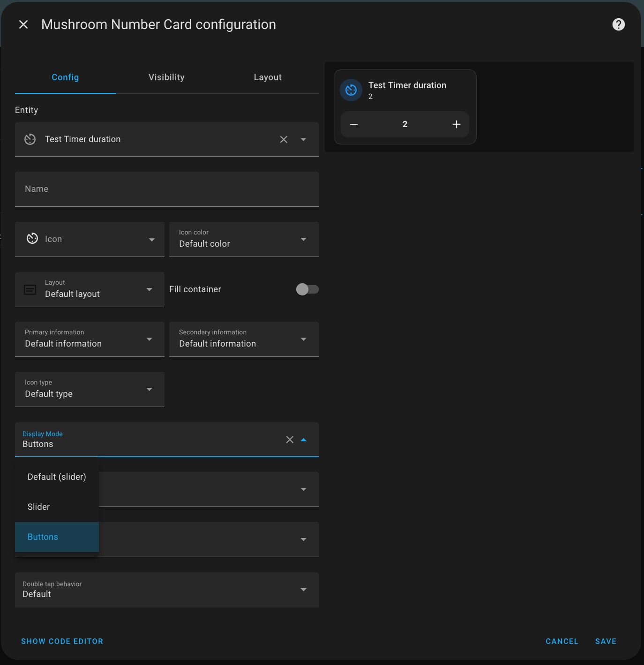Enable the Fill container toggle
644x665 pixels.
pyautogui.click(x=307, y=289)
